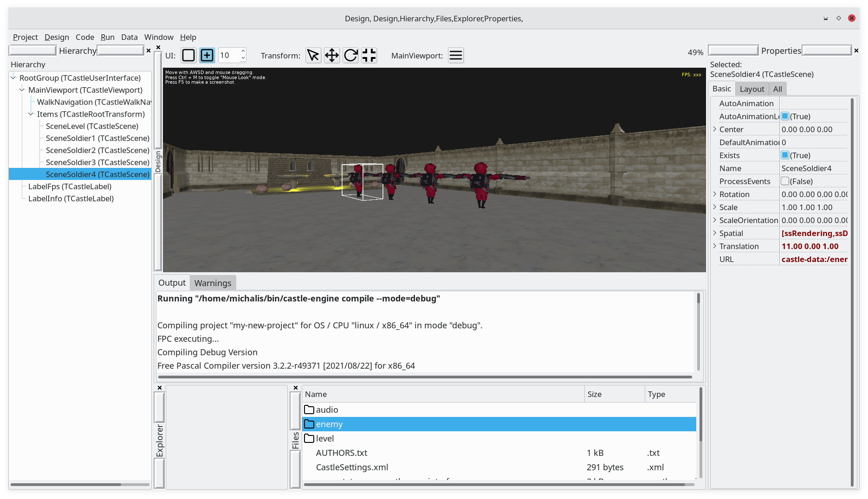Collapse the Items (TCastleRootTransform) node
The image size is (868, 499).
pyautogui.click(x=30, y=114)
